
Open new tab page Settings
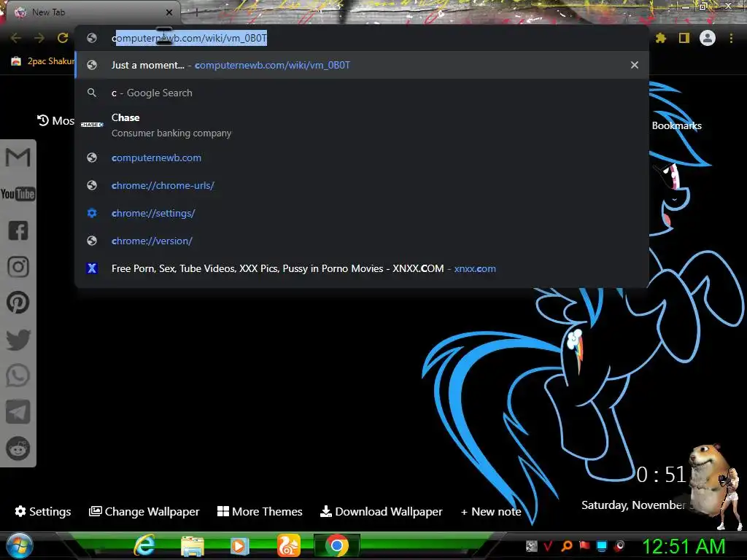pyautogui.click(x=43, y=511)
